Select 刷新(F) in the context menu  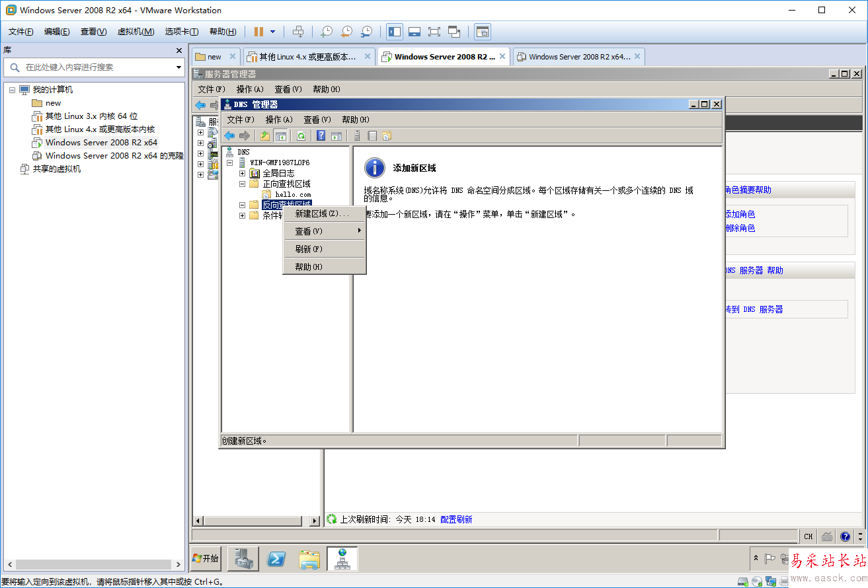pos(325,249)
